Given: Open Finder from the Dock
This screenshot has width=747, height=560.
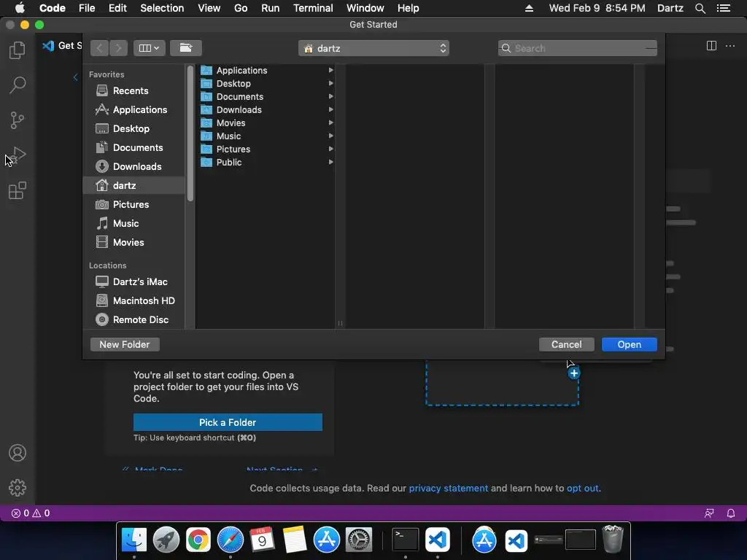Looking at the screenshot, I should 134,540.
